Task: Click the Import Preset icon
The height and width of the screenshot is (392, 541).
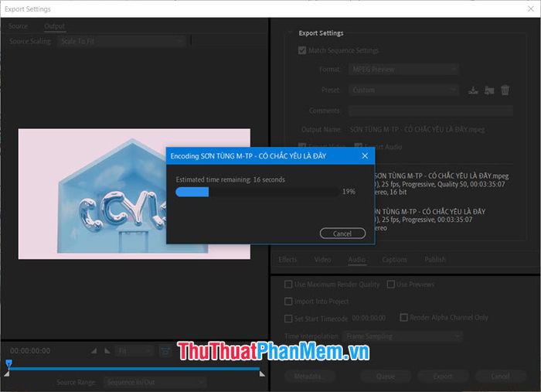Action: point(489,90)
